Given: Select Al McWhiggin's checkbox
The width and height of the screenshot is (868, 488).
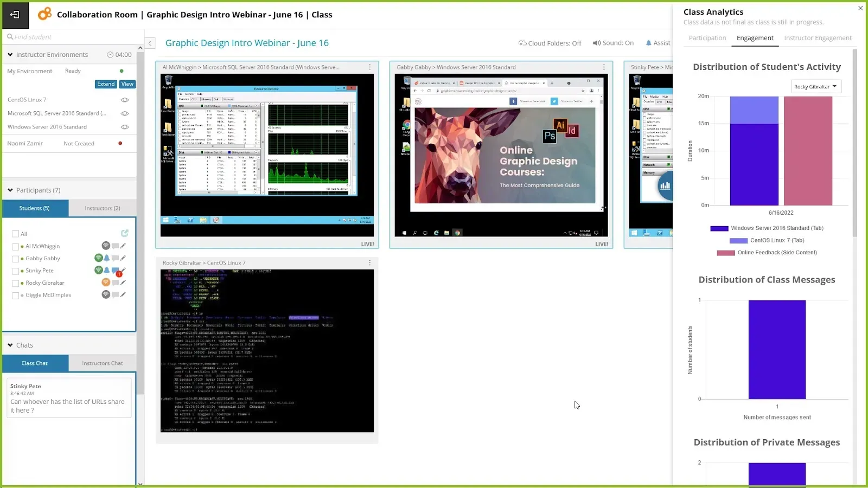Looking at the screenshot, I should pyautogui.click(x=15, y=247).
